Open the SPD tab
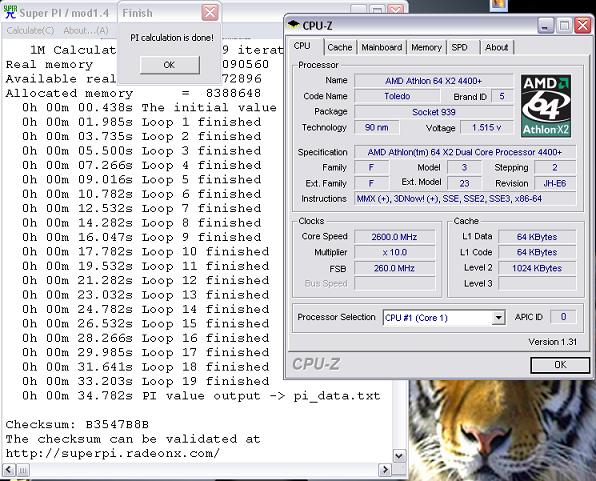The width and height of the screenshot is (596, 481). tap(460, 47)
